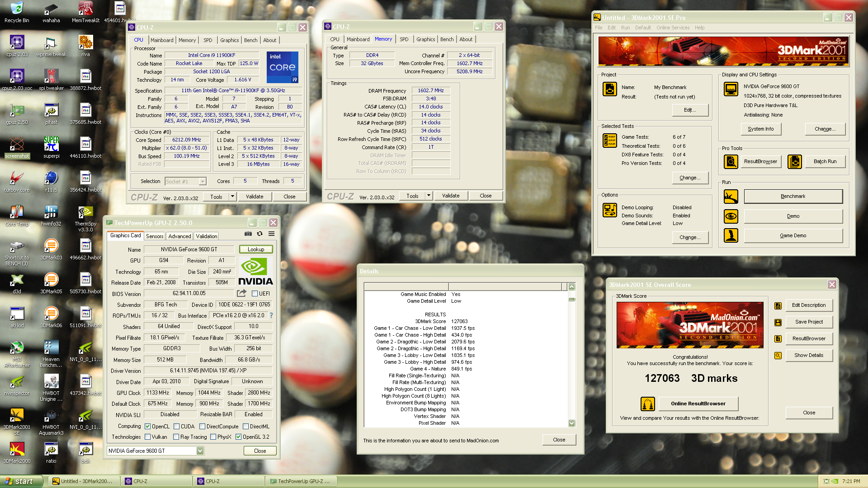868x488 pixels.
Task: Toggle the PhysX checkbox
Action: pos(213,437)
